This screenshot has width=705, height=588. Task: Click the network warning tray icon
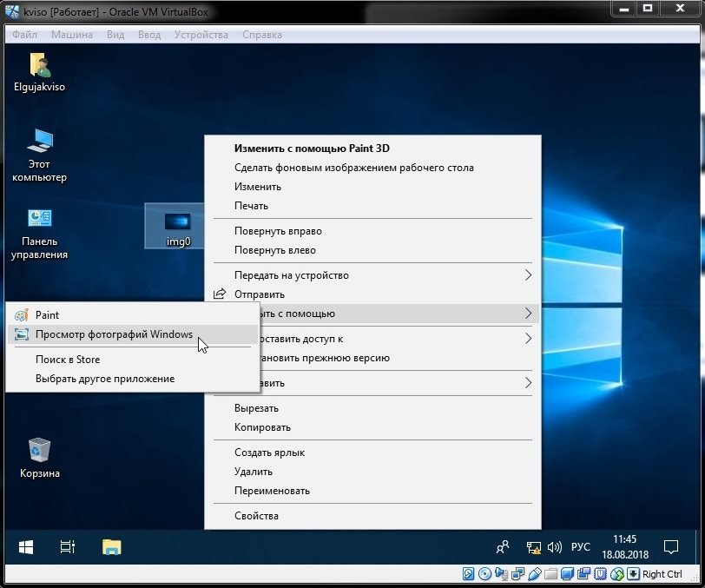(x=534, y=547)
